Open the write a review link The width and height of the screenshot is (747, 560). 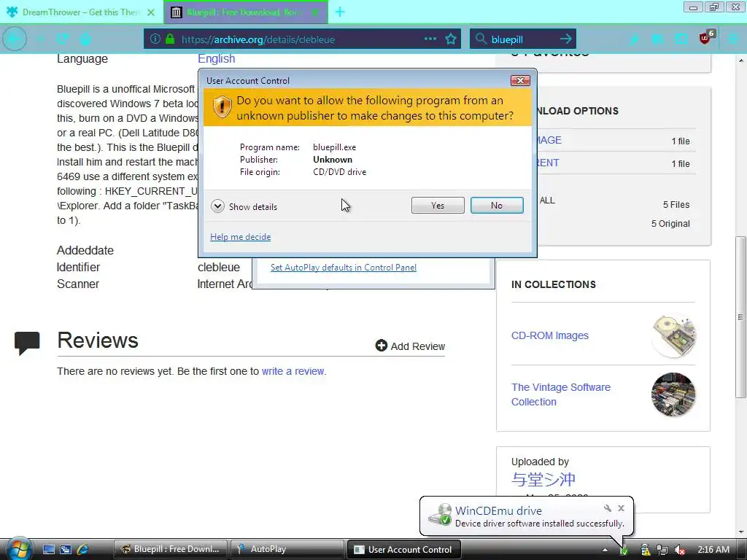(293, 371)
